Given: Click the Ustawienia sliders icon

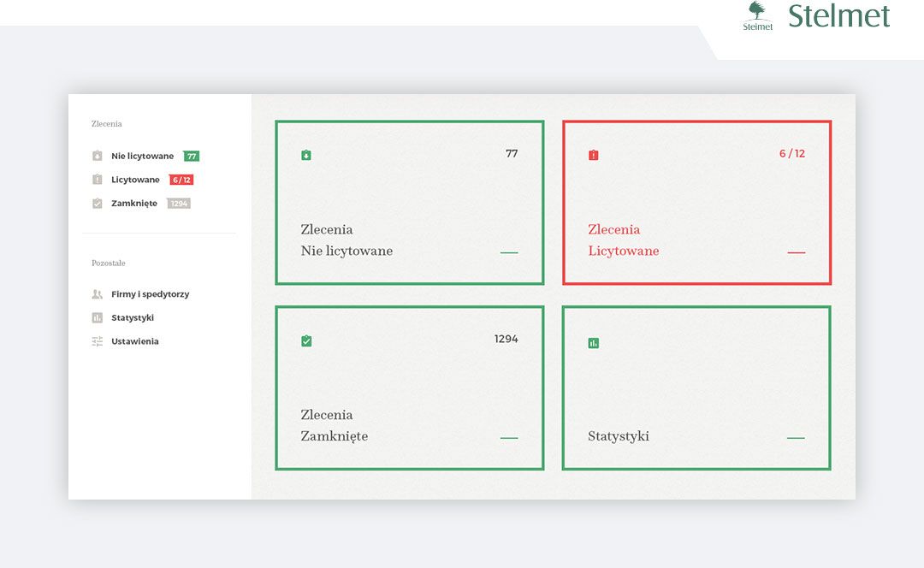Looking at the screenshot, I should click(97, 340).
